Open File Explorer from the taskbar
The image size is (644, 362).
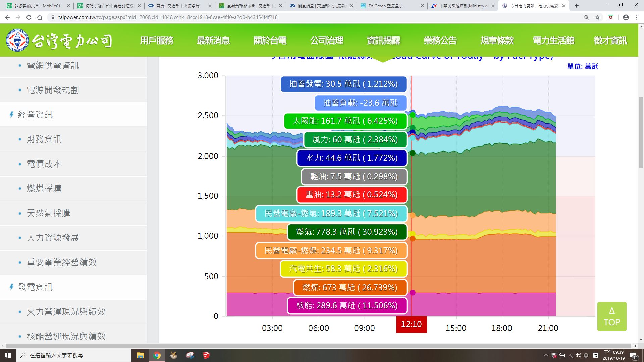coord(140,355)
